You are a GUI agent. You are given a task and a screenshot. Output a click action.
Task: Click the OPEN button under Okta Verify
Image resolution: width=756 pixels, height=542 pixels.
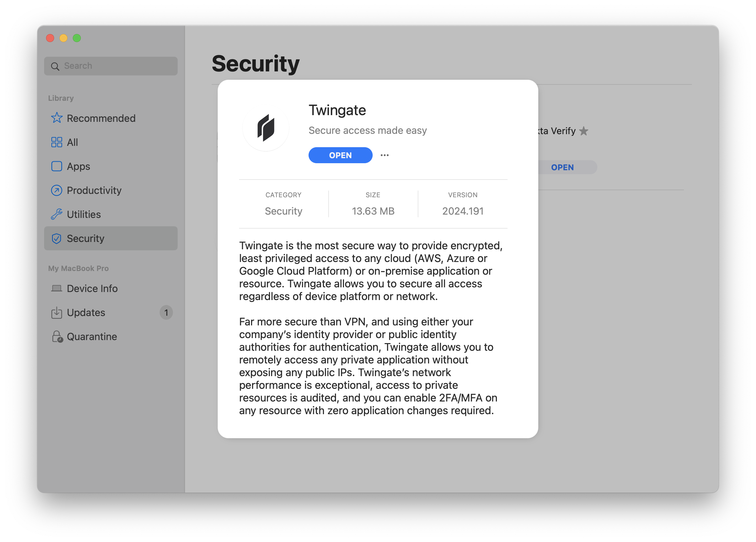point(562,167)
